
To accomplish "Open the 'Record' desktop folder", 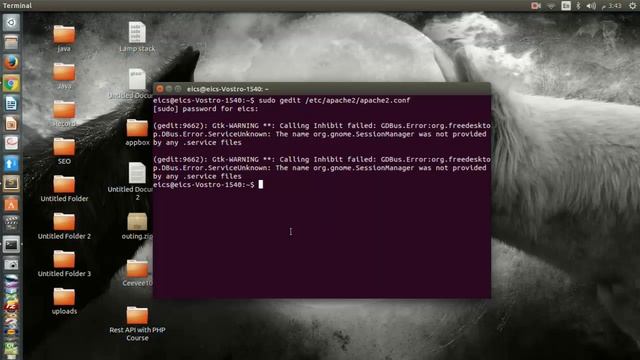I will [x=64, y=114].
